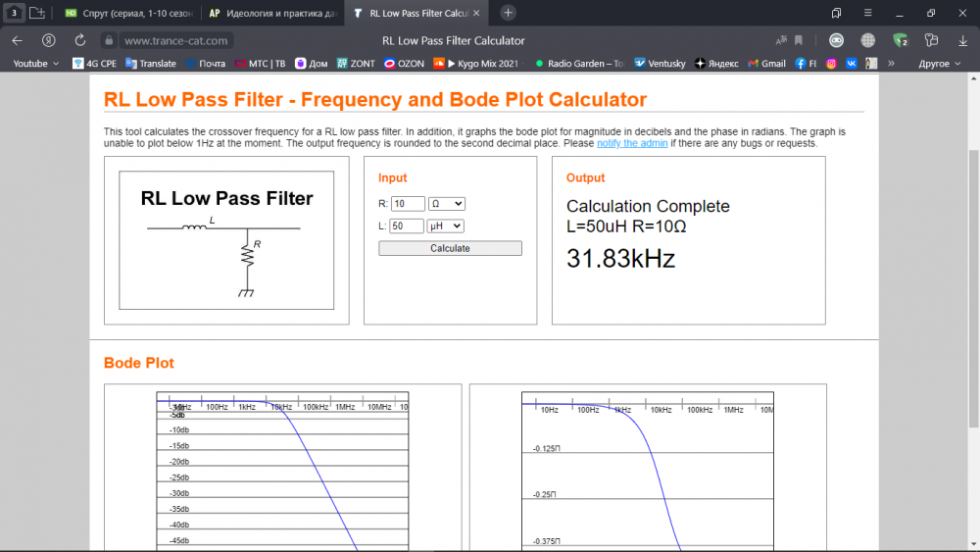980x552 pixels.
Task: Switch to the Спрут сериал tab
Action: 127,14
